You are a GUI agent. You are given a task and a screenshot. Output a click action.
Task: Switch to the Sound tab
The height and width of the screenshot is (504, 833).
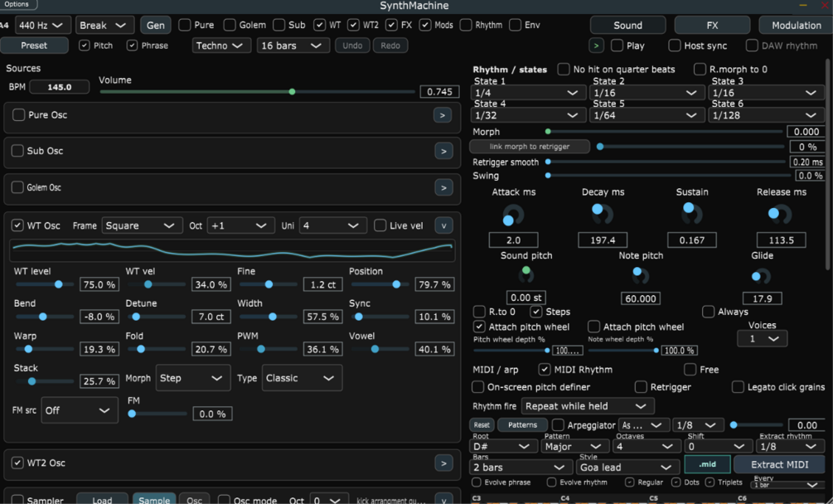pyautogui.click(x=628, y=25)
